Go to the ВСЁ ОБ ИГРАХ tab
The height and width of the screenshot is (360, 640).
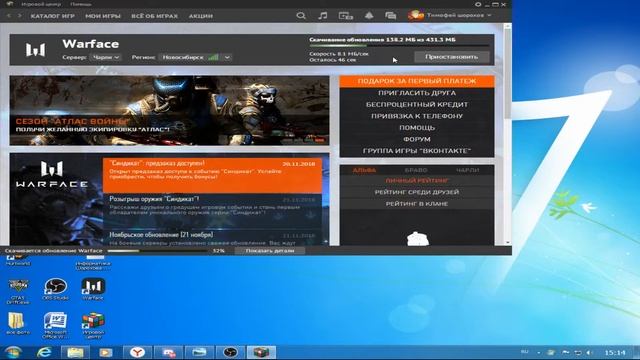pyautogui.click(x=155, y=16)
